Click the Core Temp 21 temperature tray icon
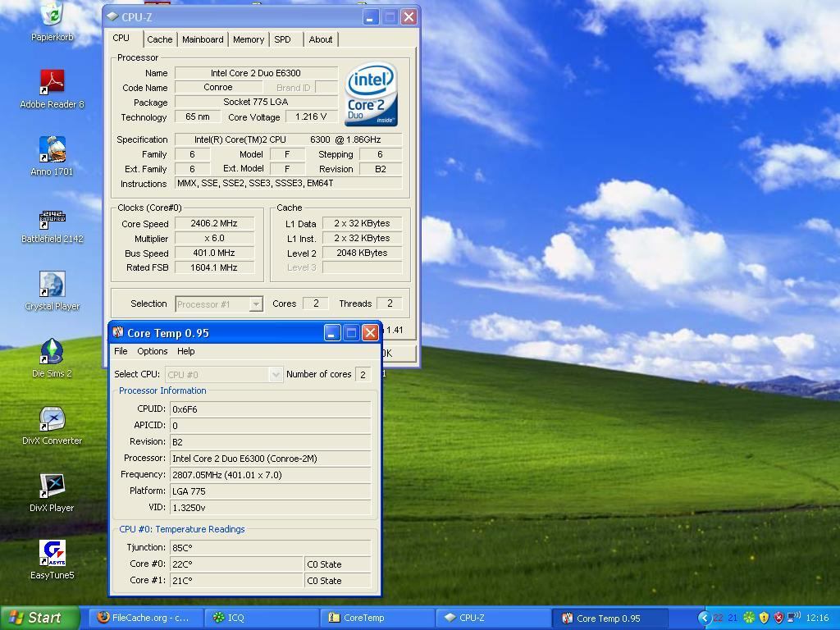The height and width of the screenshot is (630, 840). 733,619
